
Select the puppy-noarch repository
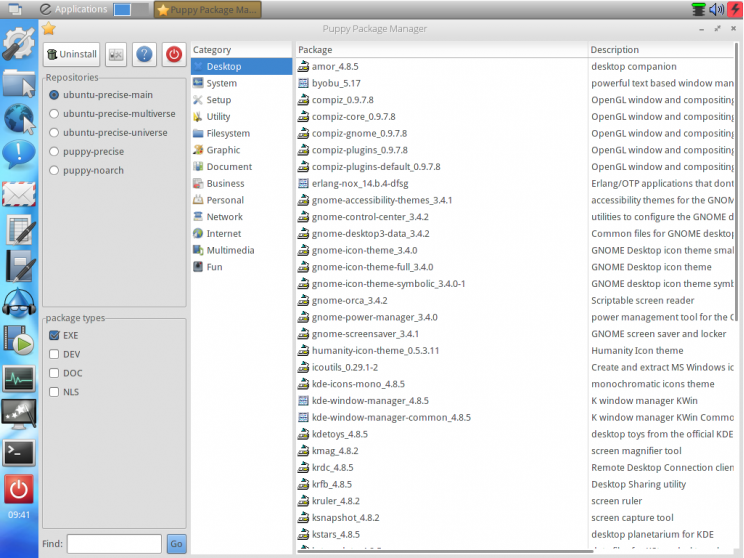[86, 171]
